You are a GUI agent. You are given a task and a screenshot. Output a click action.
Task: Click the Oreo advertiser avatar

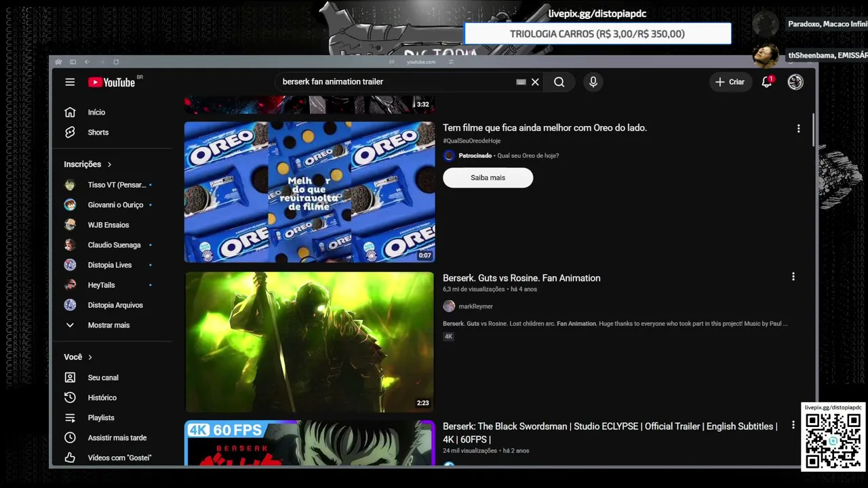(449, 156)
